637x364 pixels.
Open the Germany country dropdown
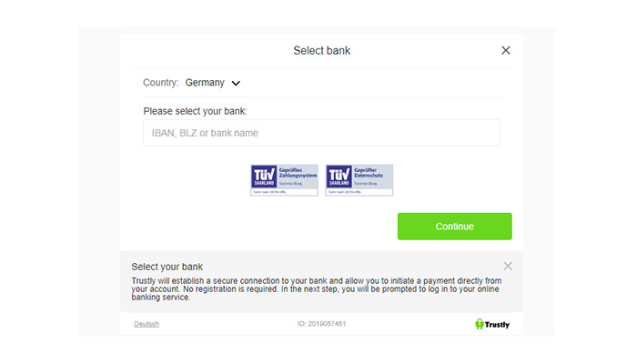212,83
